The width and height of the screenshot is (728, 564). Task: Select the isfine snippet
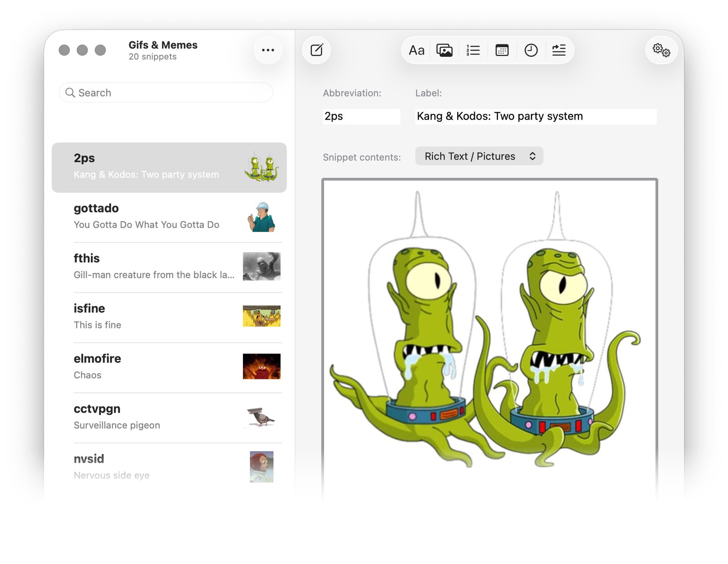[169, 317]
